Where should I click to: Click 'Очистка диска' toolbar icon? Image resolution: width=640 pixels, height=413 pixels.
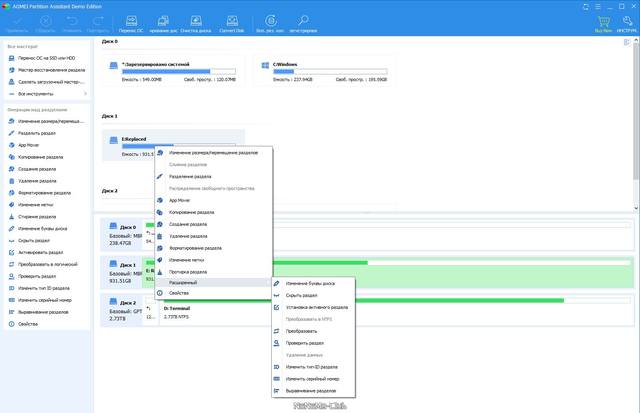click(196, 24)
